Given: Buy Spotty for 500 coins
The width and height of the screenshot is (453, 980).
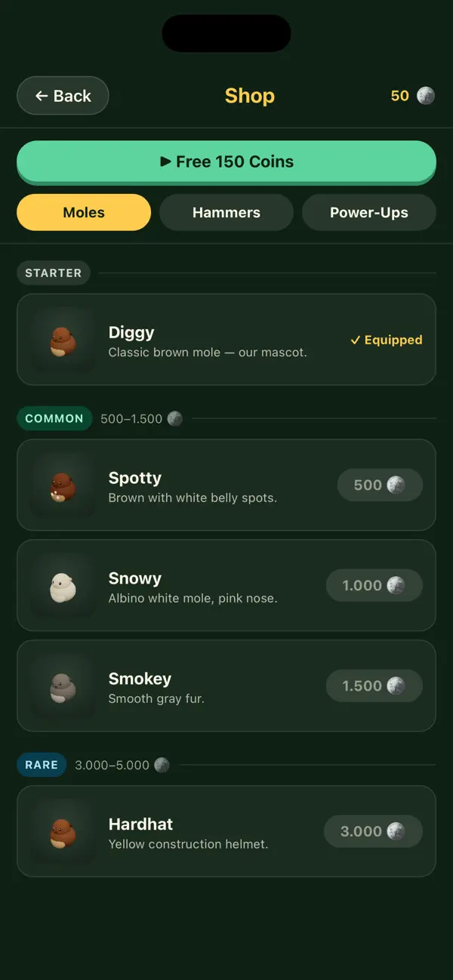Looking at the screenshot, I should pos(380,485).
